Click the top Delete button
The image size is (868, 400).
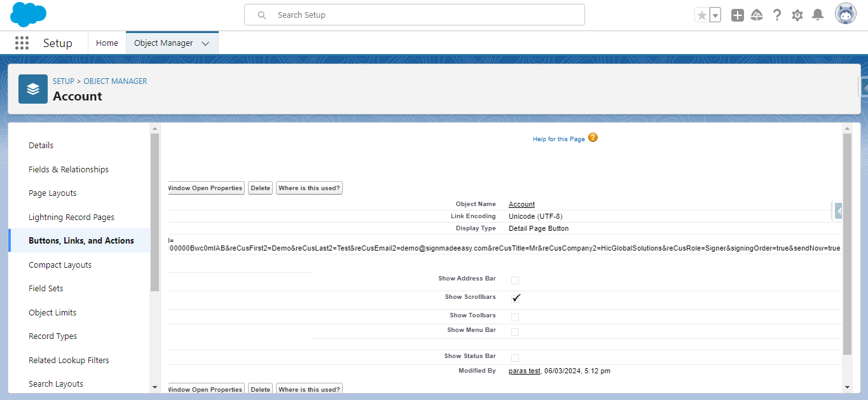(x=260, y=188)
